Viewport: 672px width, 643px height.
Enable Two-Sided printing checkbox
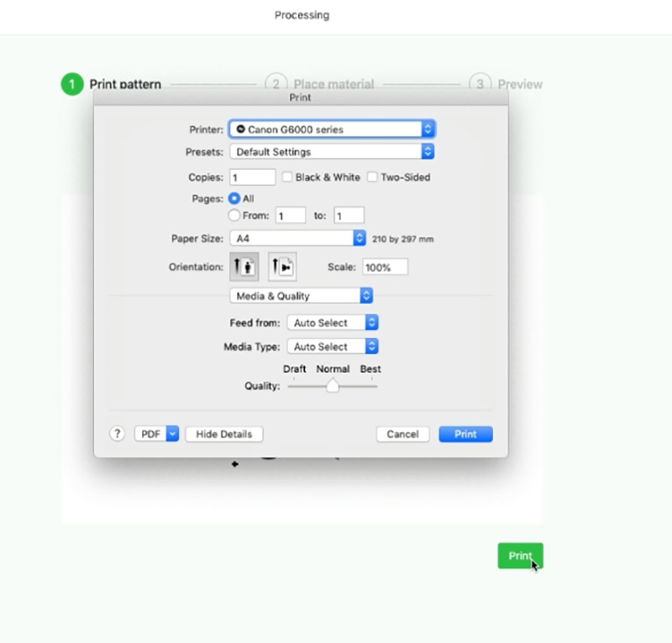tap(373, 177)
